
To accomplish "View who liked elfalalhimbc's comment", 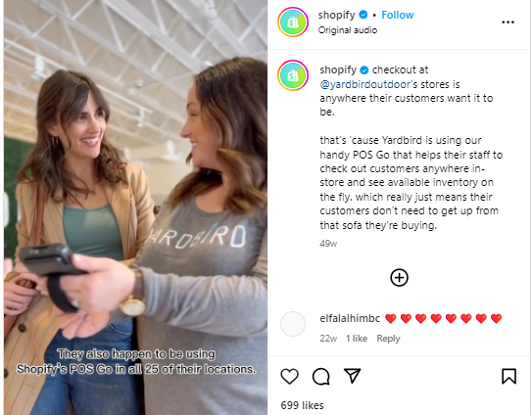I will pos(357,339).
